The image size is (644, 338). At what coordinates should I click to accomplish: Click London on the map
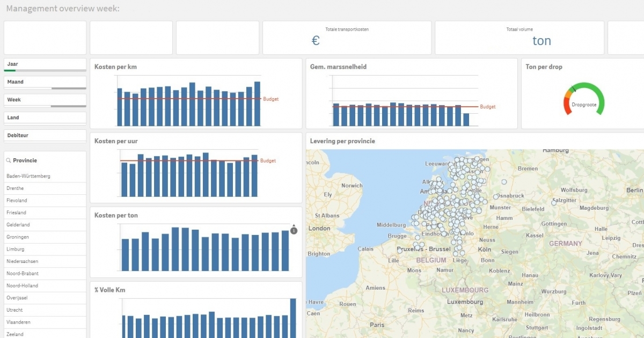point(319,228)
